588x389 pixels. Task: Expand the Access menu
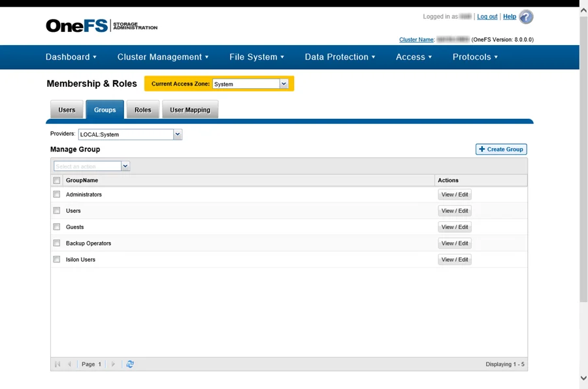click(x=414, y=57)
